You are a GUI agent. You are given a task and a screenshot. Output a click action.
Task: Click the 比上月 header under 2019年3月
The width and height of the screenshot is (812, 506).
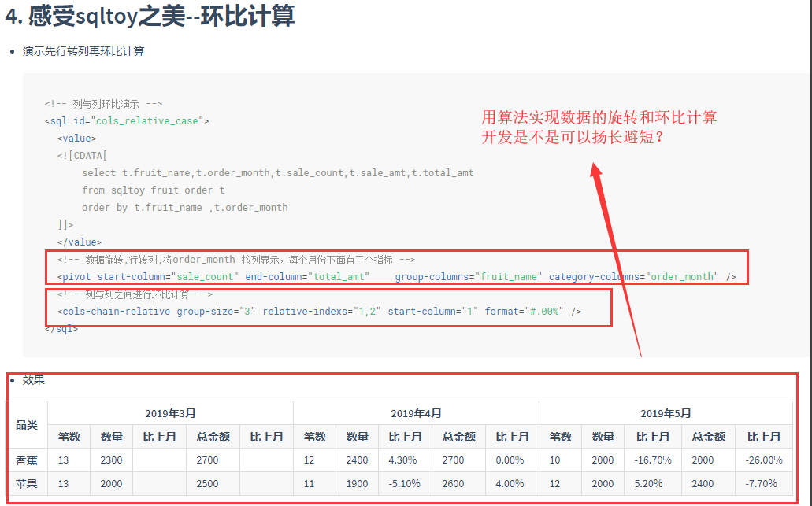point(160,437)
